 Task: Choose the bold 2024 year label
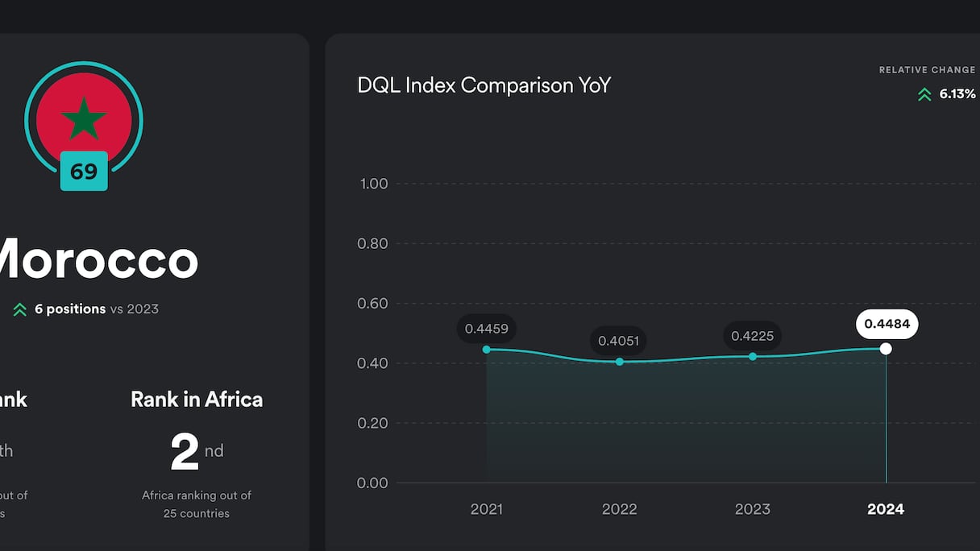tap(886, 509)
